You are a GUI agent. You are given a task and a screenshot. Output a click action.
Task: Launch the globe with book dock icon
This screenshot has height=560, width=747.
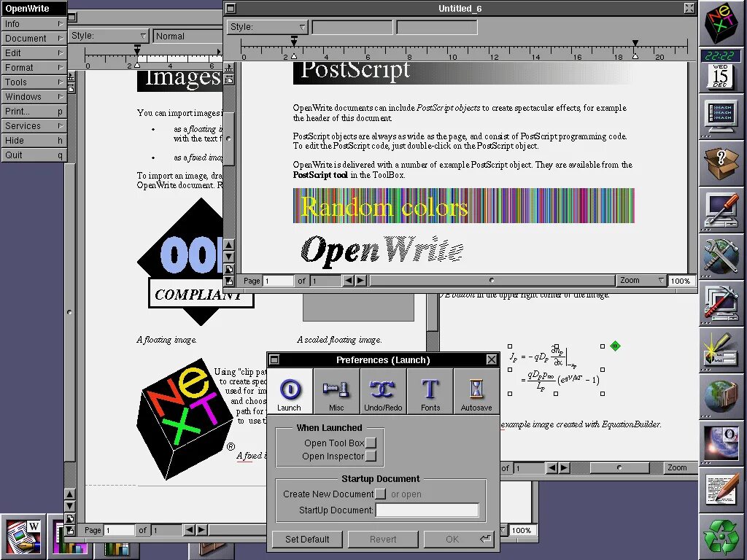pos(721,397)
